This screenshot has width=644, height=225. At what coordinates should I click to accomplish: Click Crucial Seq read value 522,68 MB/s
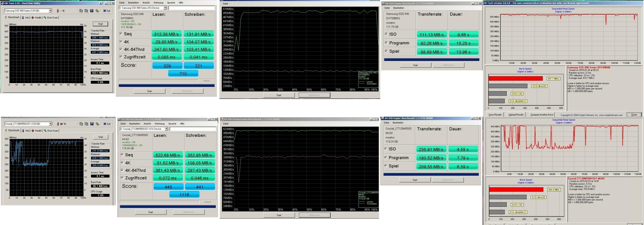point(168,155)
